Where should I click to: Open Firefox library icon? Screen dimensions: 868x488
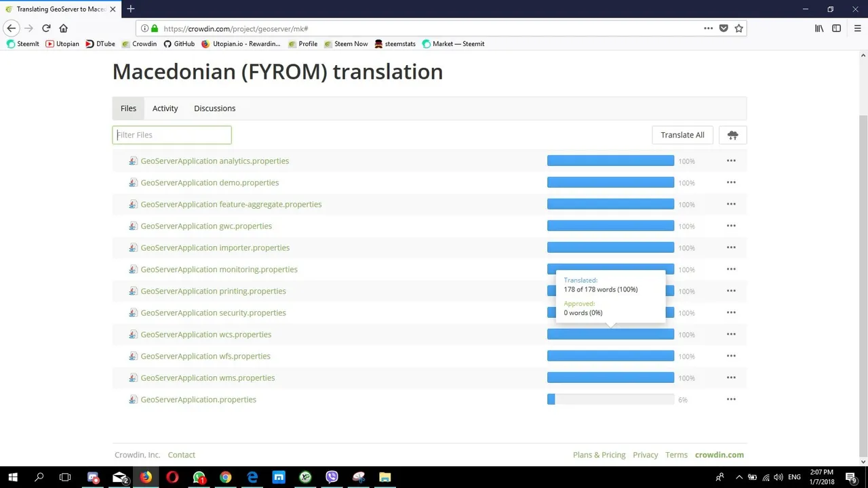tap(819, 28)
